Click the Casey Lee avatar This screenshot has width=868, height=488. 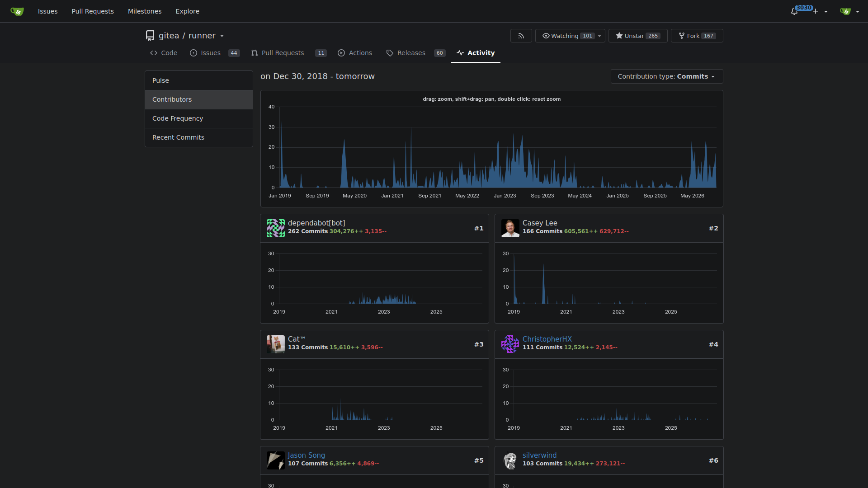tap(510, 228)
